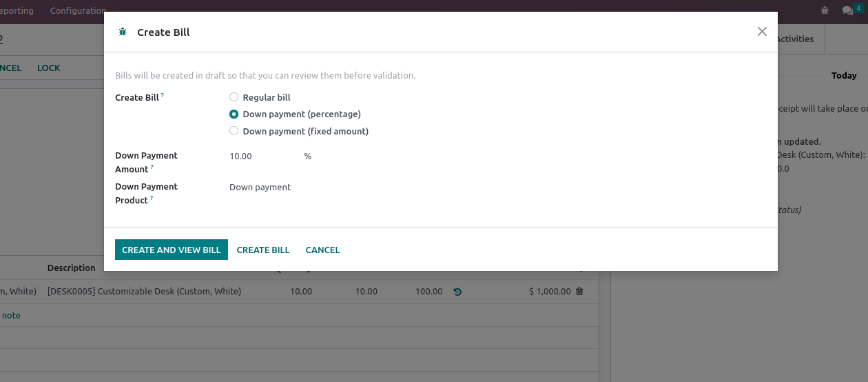Click the bug icon in dialog title
Viewport: 868px width, 382px height.
[x=123, y=32]
